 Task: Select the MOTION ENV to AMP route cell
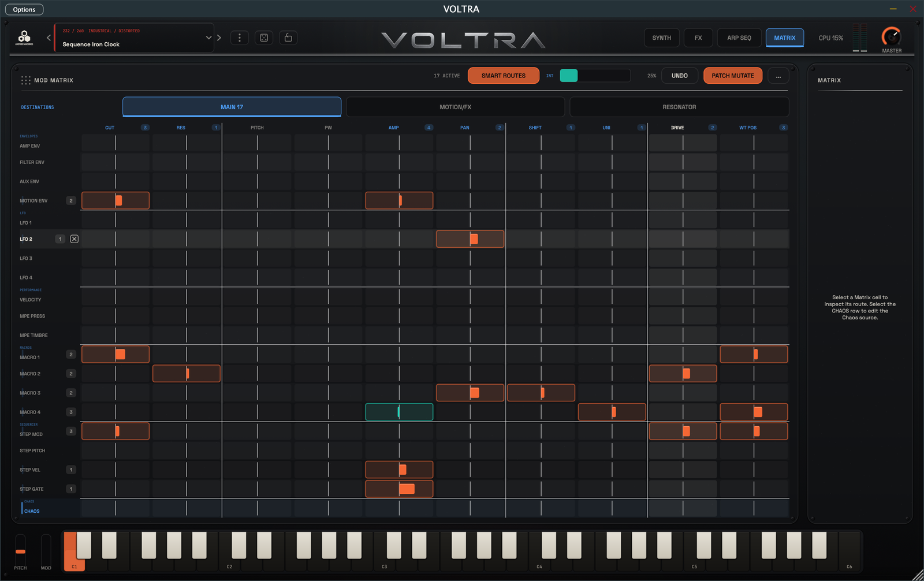tap(399, 200)
